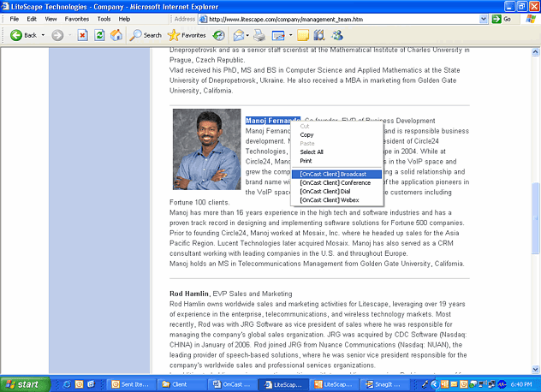Select [OnCast Client] Conference in context menu

pos(336,183)
